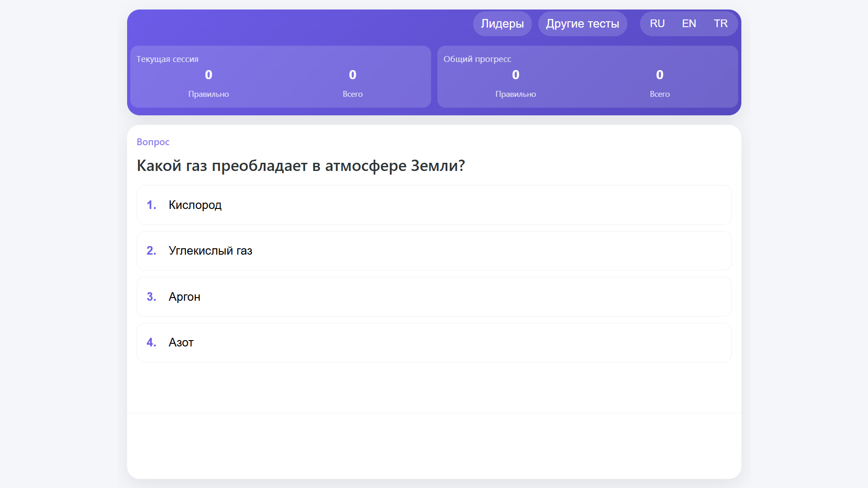Screen dimensions: 868x488
Task: Open the Лидеры leaderboard page
Action: [x=502, y=24]
